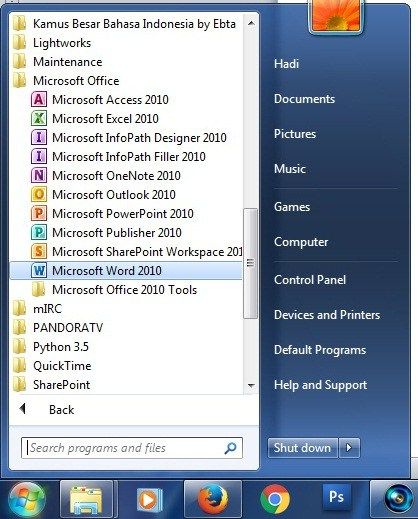Click the user account flower picture
This screenshot has height=519, width=418.
pyautogui.click(x=336, y=16)
